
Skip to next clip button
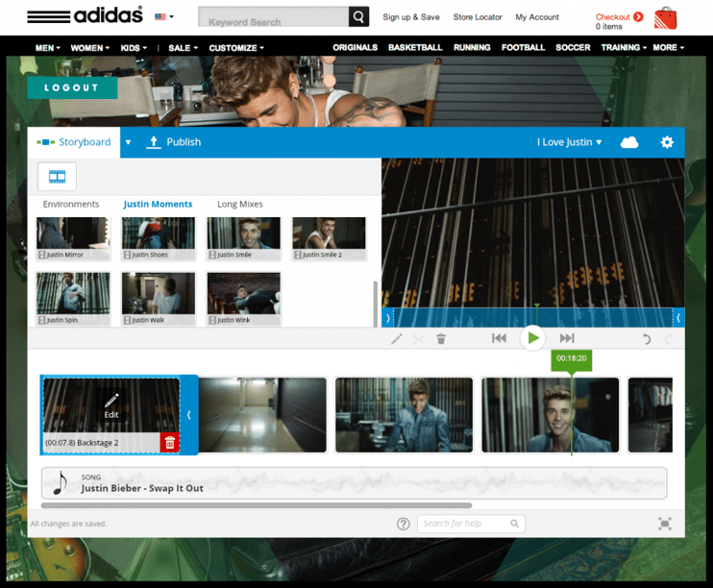tap(567, 338)
